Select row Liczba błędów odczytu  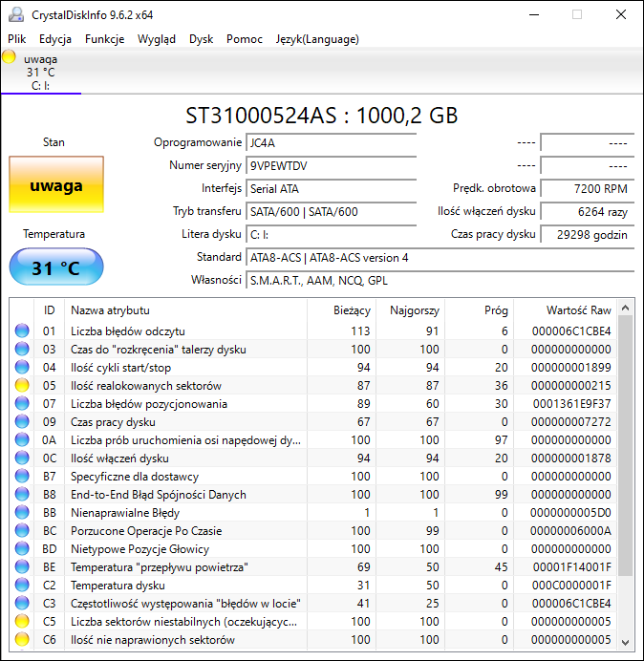313,330
